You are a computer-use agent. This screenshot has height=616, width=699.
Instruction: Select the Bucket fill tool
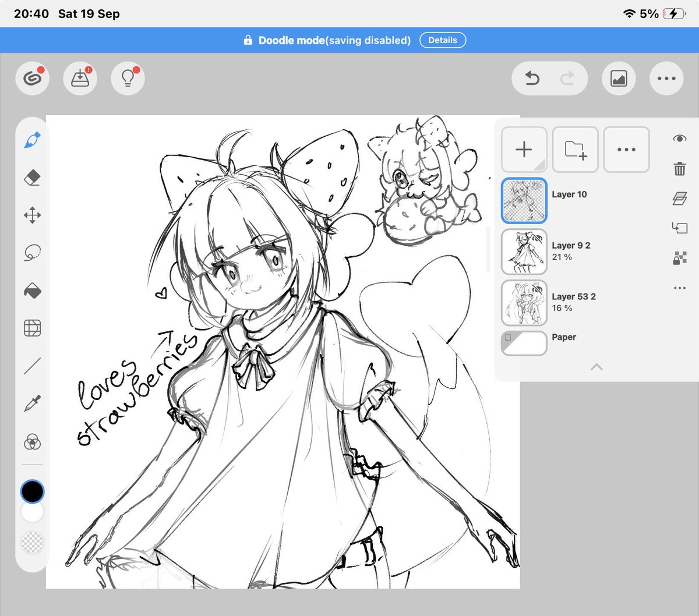pyautogui.click(x=33, y=291)
